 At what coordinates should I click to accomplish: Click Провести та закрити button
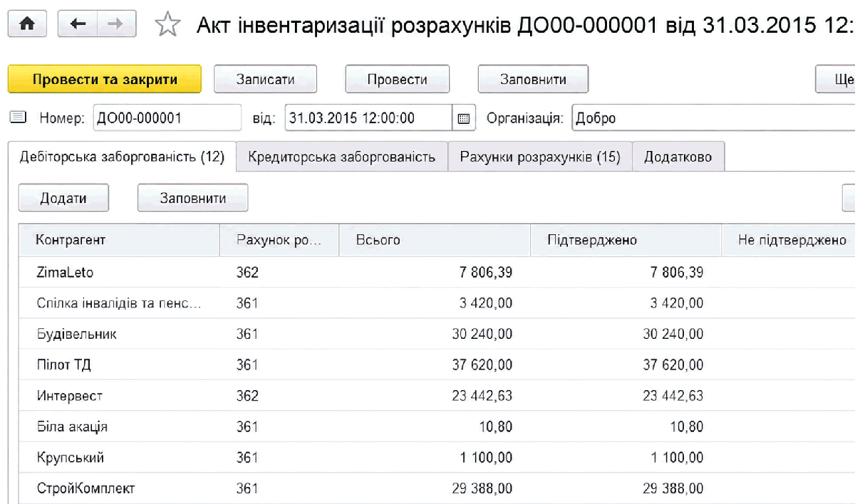click(x=105, y=79)
